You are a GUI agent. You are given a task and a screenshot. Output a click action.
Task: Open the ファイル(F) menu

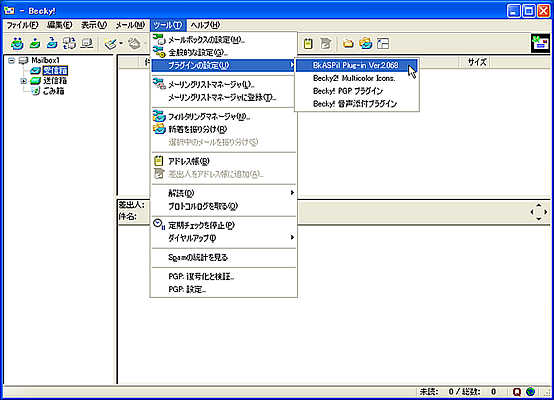[x=22, y=25]
